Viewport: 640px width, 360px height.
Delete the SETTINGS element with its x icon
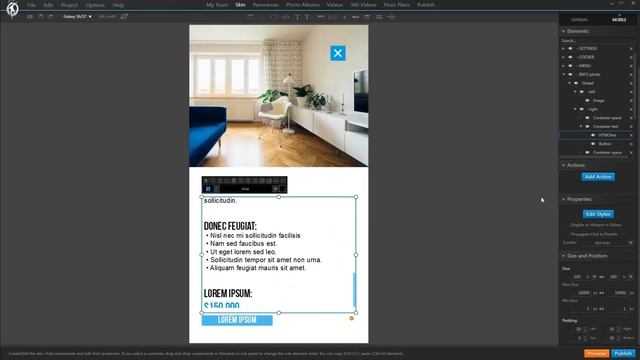point(631,49)
